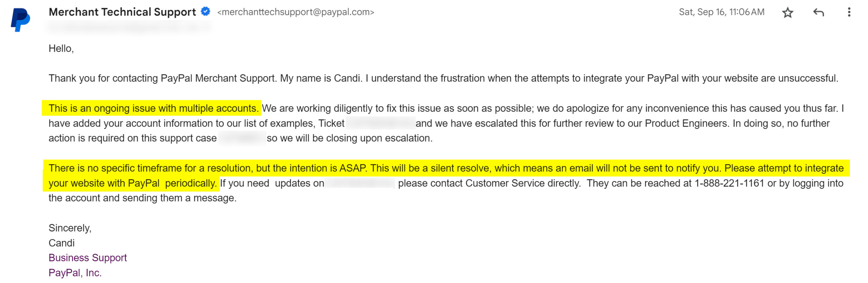Click the highlighted "ongoing issue with multiple accounts" sentence

point(153,108)
